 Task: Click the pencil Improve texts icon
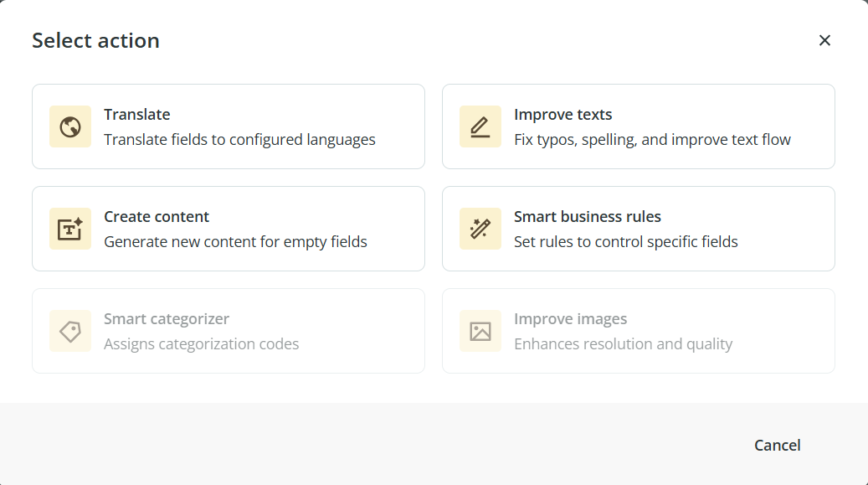coord(480,126)
